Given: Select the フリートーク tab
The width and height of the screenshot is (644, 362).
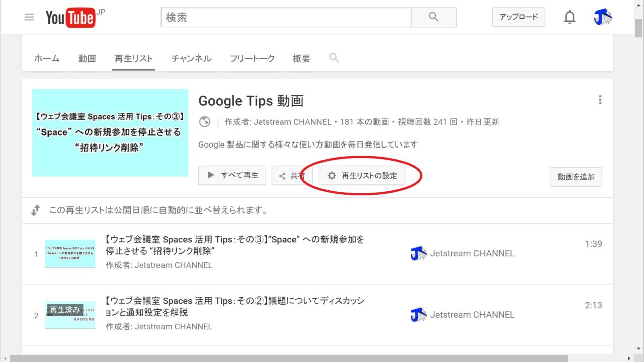Looking at the screenshot, I should click(252, 58).
